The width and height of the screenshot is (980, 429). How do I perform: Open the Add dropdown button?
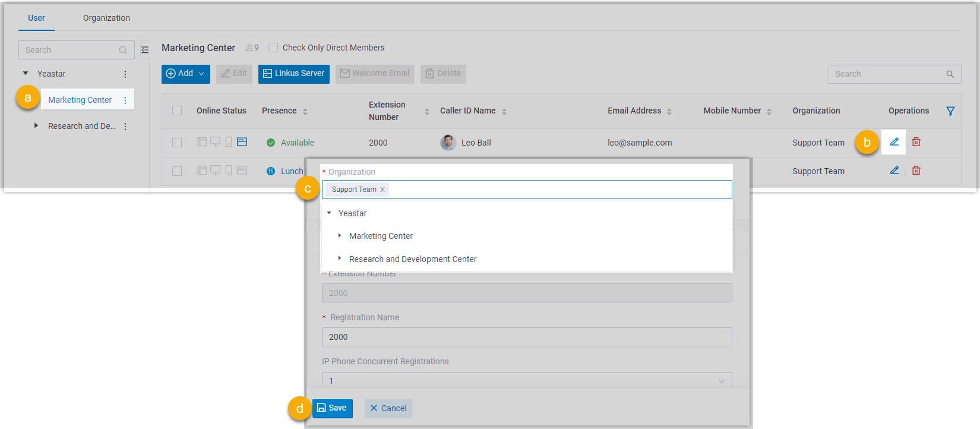pos(185,74)
